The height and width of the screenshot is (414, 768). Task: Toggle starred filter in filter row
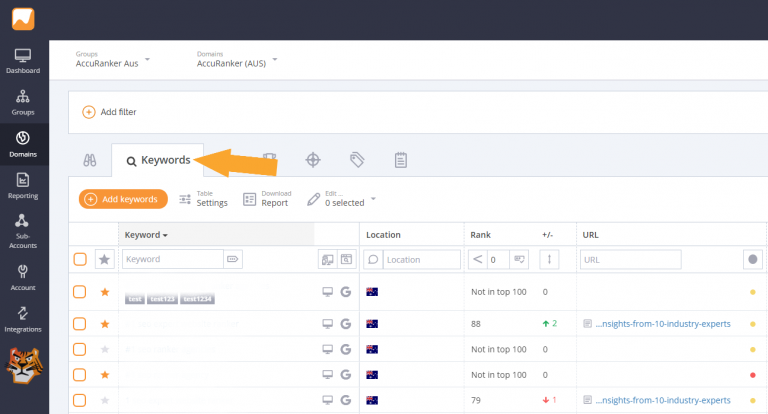tap(104, 259)
